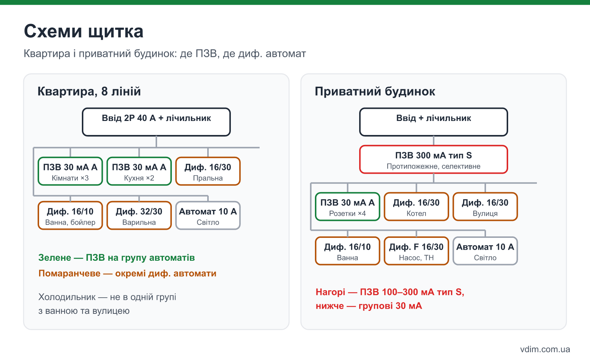Select the "ПЗВ 30 мА A Кухня ×2" box

139,171
